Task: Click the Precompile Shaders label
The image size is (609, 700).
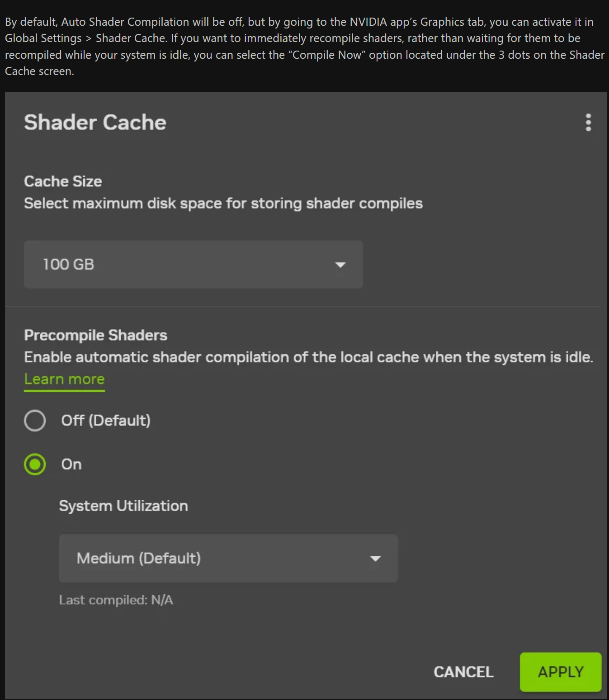Action: pos(96,335)
